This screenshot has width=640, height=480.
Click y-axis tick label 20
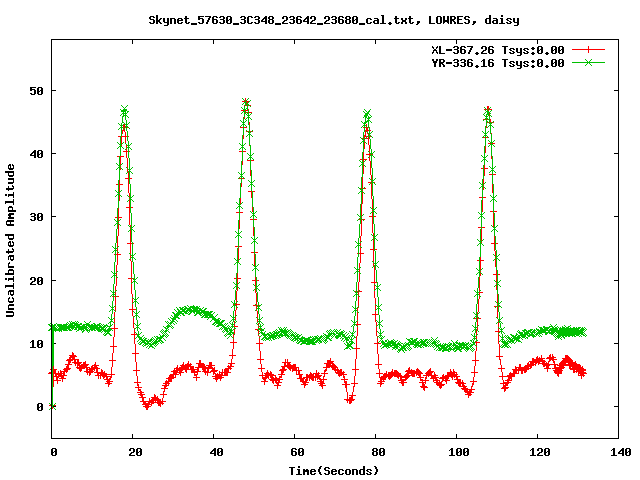tap(36, 281)
